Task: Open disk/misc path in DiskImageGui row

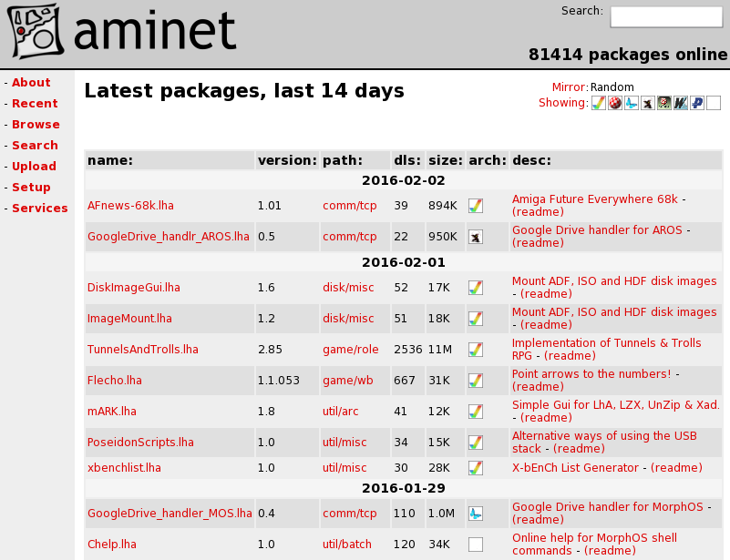Action: point(348,288)
